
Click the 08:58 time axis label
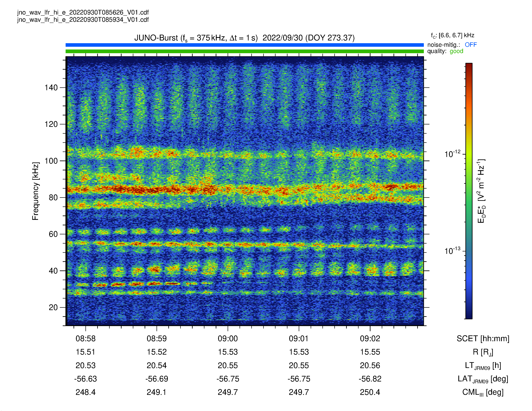(x=85, y=338)
